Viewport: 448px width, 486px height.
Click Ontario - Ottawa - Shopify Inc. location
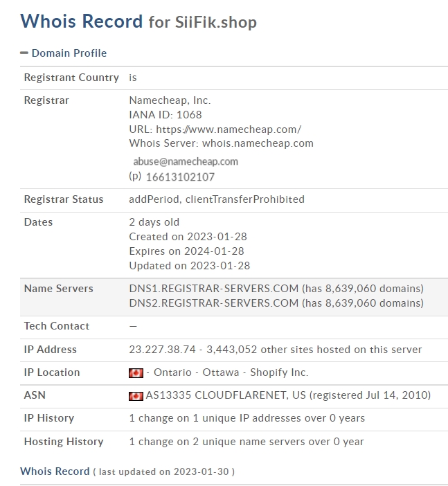[x=231, y=372]
